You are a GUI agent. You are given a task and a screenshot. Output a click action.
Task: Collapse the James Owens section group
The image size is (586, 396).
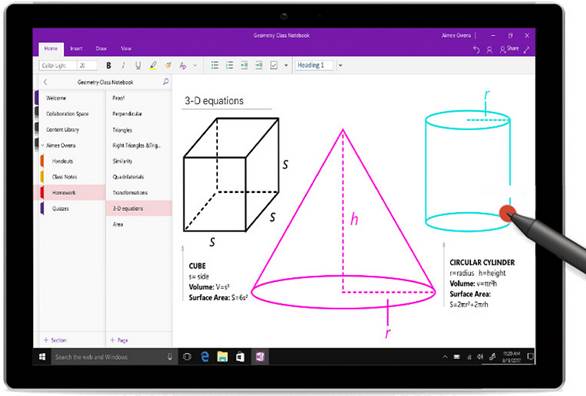(x=43, y=145)
